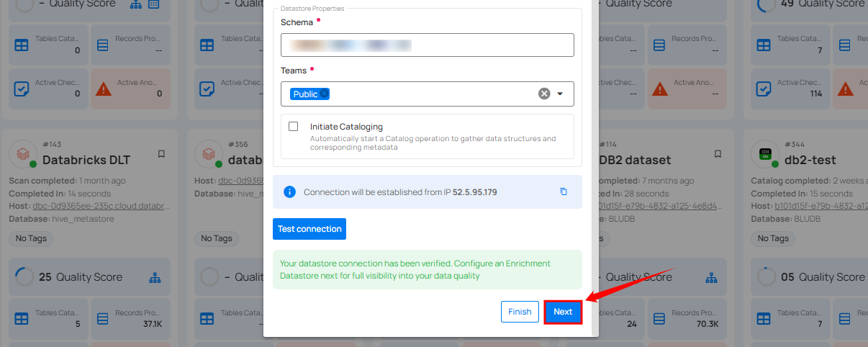This screenshot has width=868, height=347.
Task: Click No Tags under db2-test
Action: point(773,238)
